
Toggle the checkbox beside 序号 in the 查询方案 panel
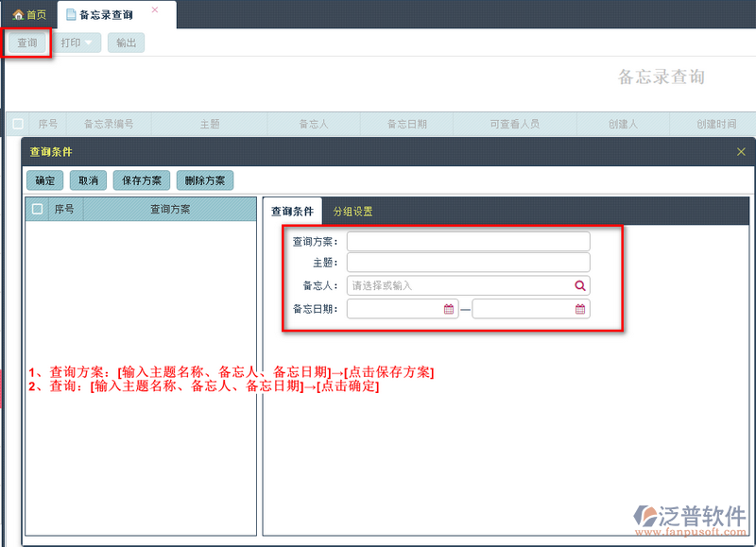pos(36,209)
